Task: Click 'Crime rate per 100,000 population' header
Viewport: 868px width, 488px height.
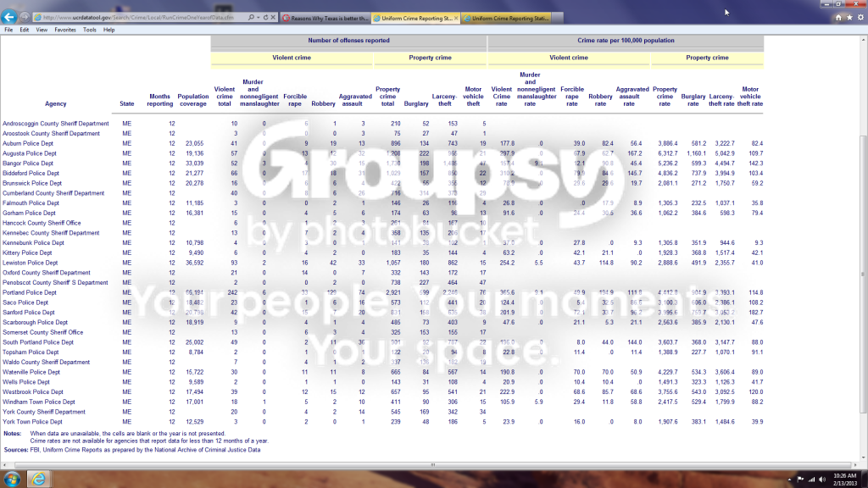Action: pos(626,41)
